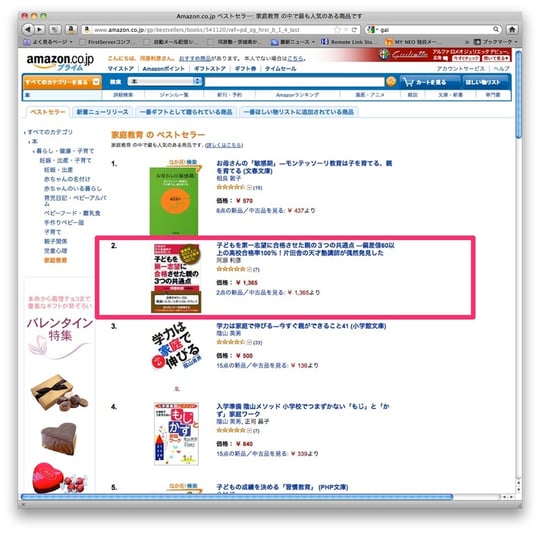Click the search magnifier in the browser search box
The width and height of the screenshot is (540, 533).
(x=496, y=30)
